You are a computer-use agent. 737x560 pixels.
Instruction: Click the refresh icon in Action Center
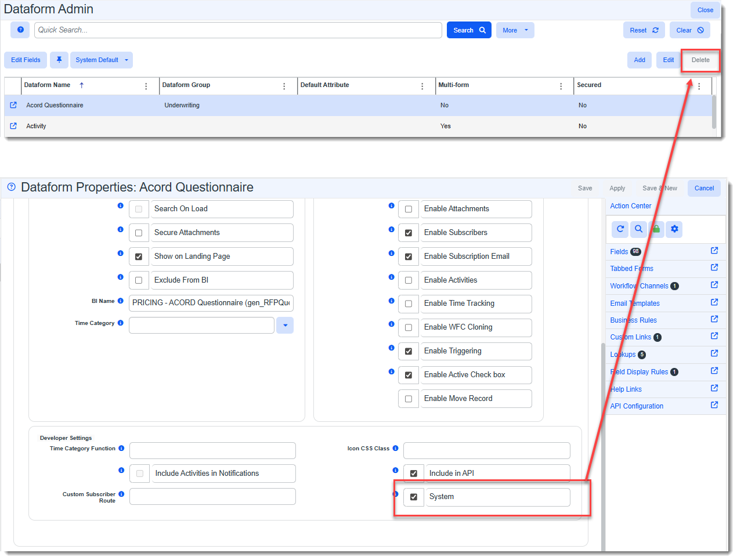620,229
